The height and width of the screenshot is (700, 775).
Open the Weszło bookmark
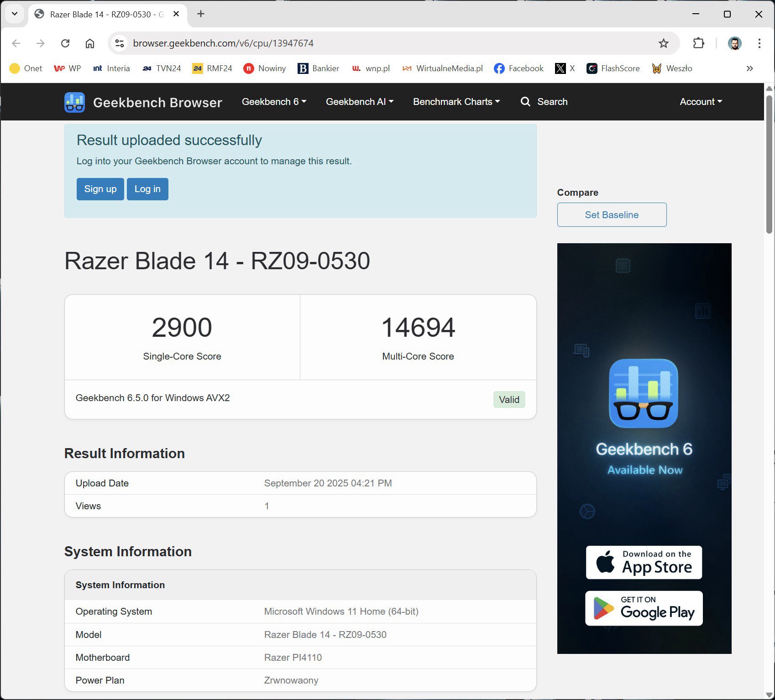[x=672, y=68]
